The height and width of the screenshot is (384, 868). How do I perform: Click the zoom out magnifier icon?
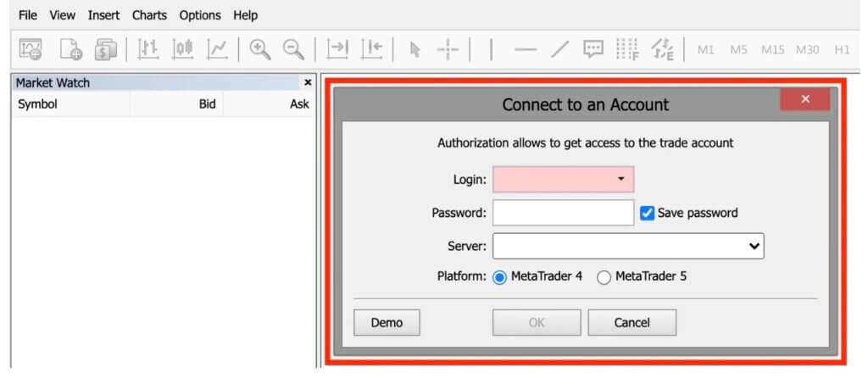pos(293,50)
